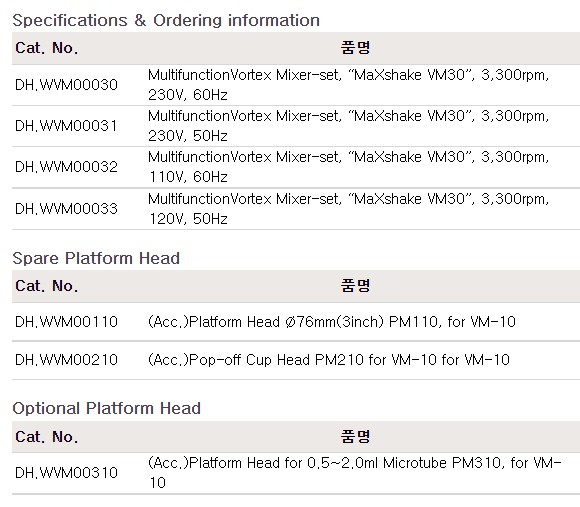The height and width of the screenshot is (507, 580).
Task: Select catalog number DH.WVM00033
Action: click(x=66, y=209)
